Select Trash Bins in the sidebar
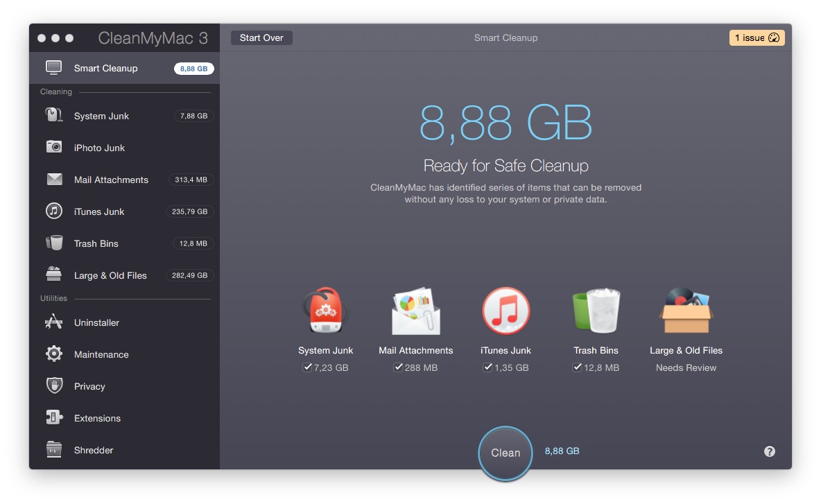 pyautogui.click(x=125, y=243)
